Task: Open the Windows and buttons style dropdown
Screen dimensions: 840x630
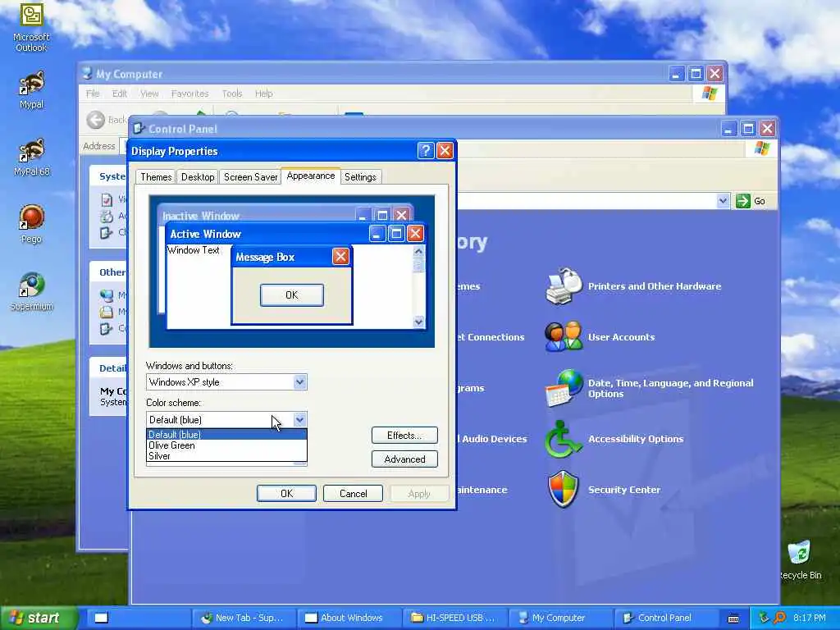Action: point(299,382)
